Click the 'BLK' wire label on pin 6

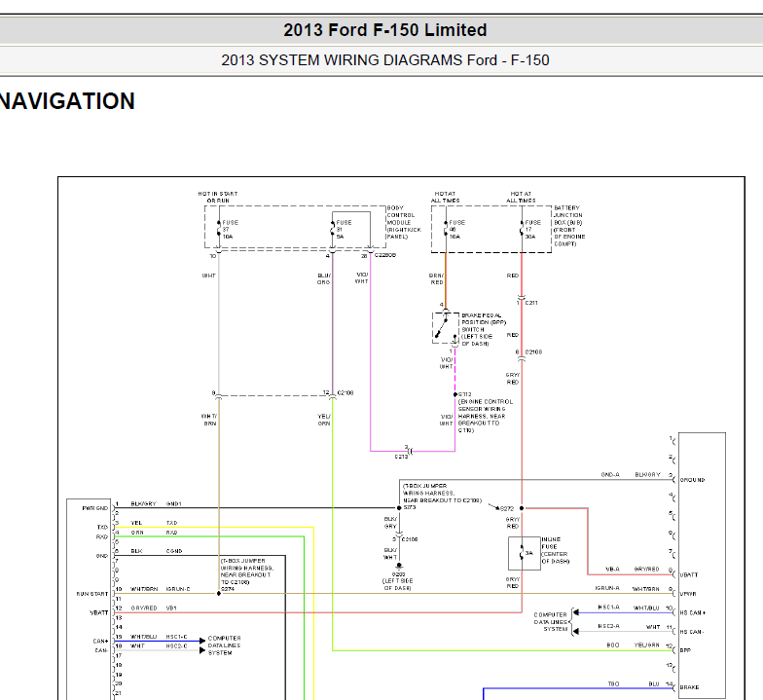coord(136,551)
